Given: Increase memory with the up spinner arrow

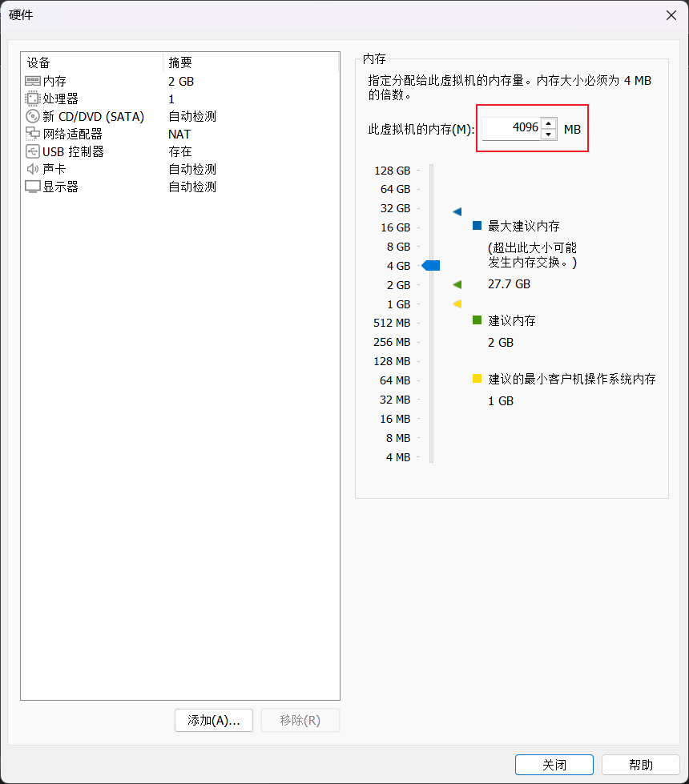Looking at the screenshot, I should [549, 123].
